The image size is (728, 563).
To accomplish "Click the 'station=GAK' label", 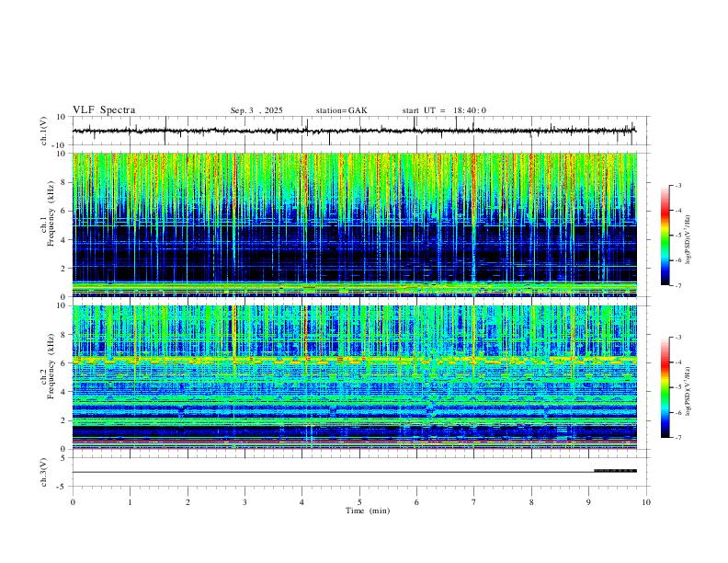I will tap(341, 110).
